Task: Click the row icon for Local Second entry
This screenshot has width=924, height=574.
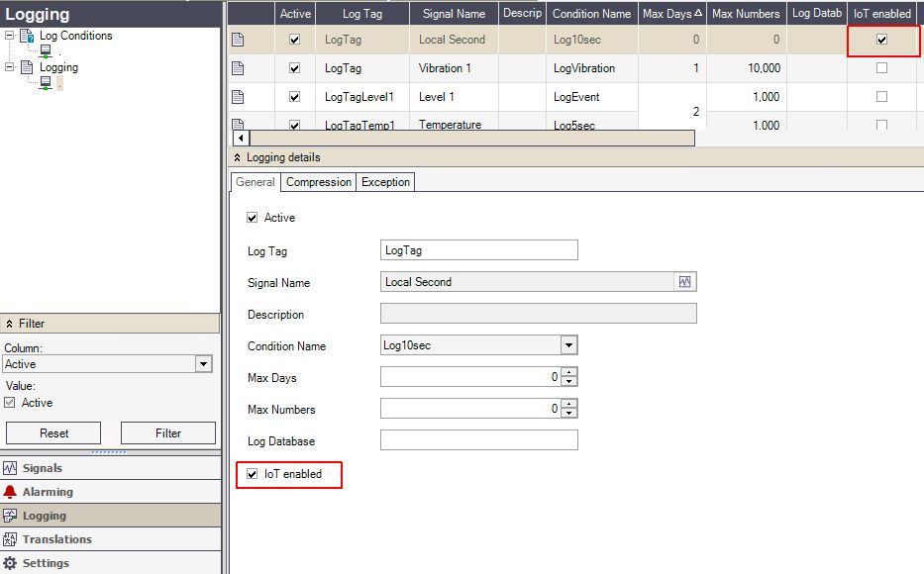Action: [238, 40]
